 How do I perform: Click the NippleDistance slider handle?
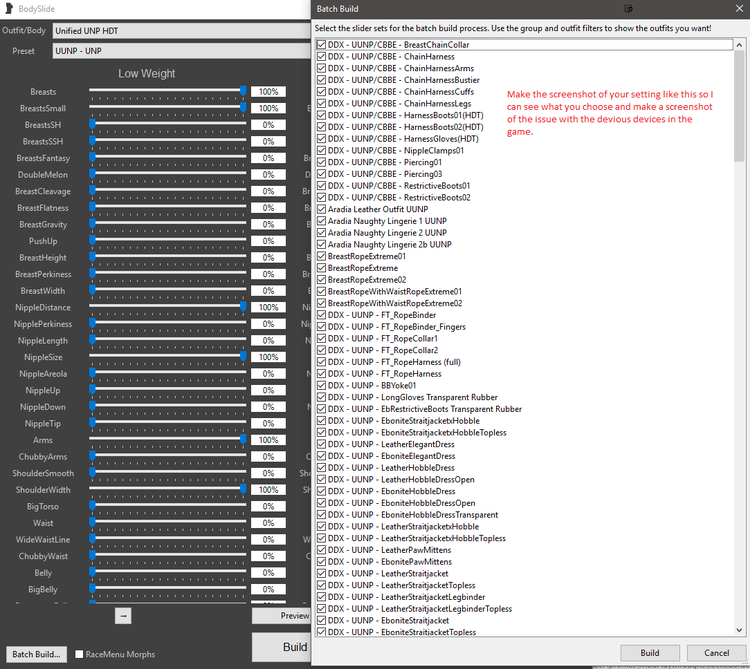[243, 307]
